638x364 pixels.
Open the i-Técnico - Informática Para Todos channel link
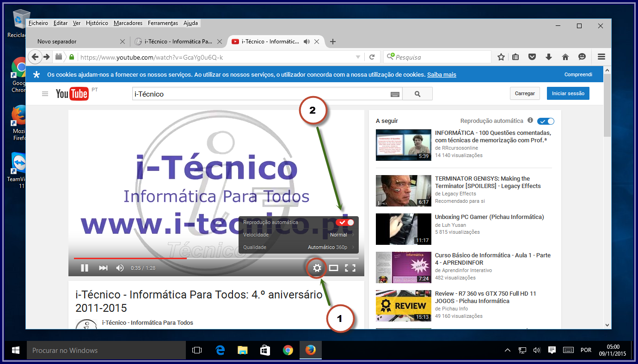click(x=147, y=322)
